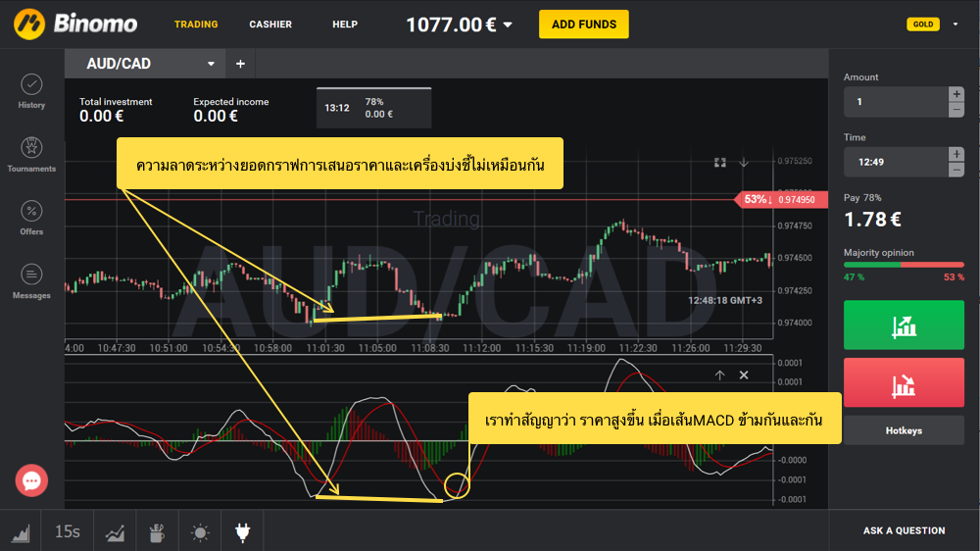Open the Tournaments section
The width and height of the screenshot is (980, 551).
[31, 154]
